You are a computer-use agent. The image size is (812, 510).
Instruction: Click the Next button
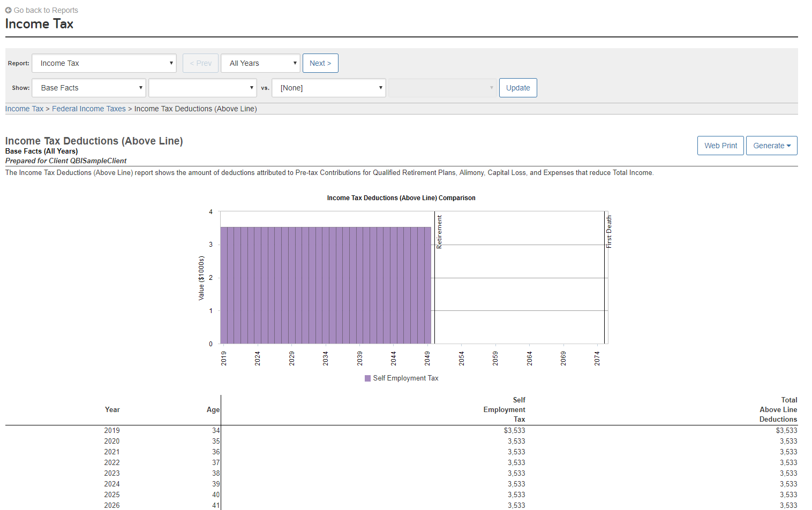[x=320, y=63]
